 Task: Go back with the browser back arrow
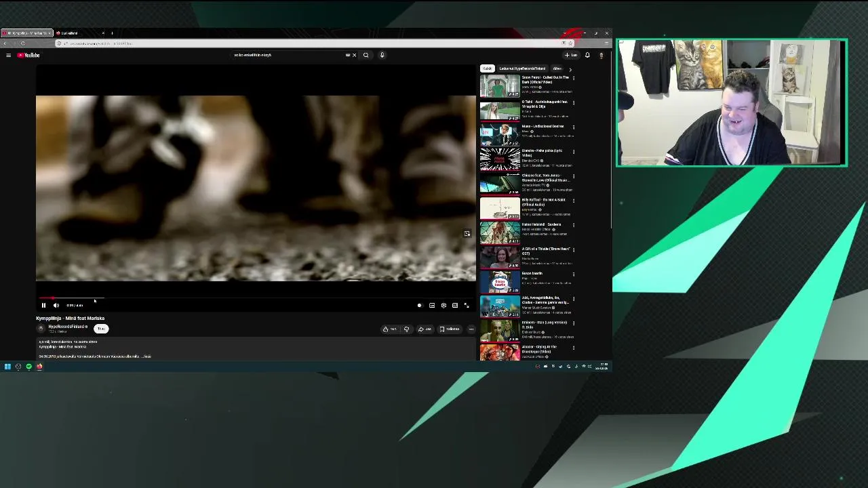pyautogui.click(x=5, y=43)
